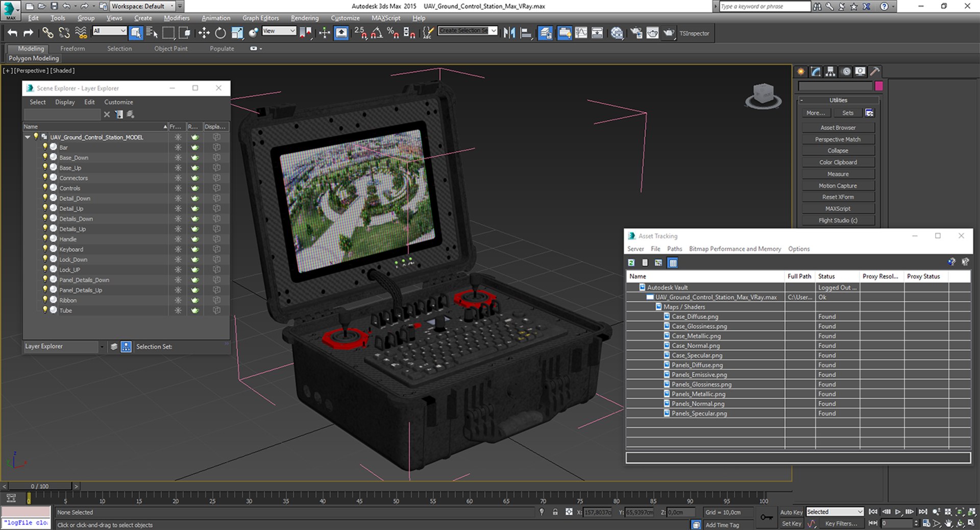This screenshot has height=530, width=980.
Task: Open the Display command panel tab
Action: click(x=861, y=71)
